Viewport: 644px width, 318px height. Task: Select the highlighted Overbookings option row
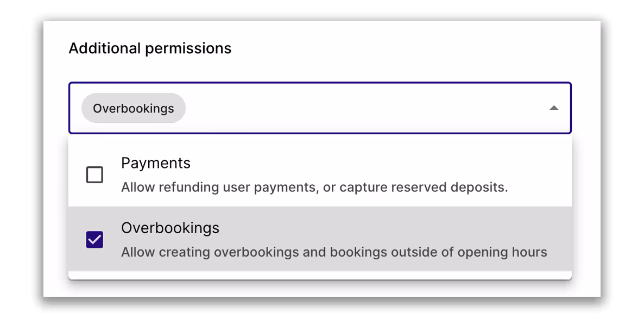pos(320,239)
